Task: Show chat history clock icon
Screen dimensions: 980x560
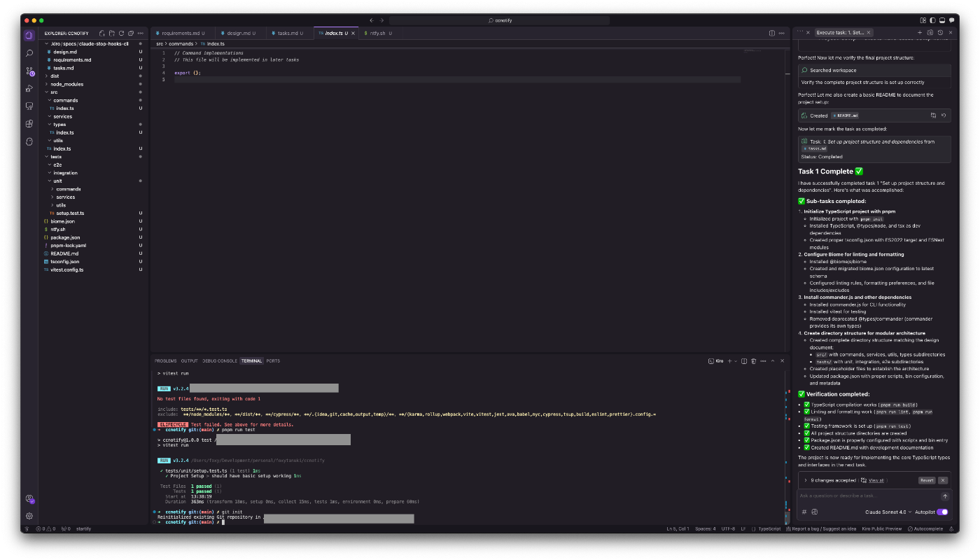Action: coord(940,32)
